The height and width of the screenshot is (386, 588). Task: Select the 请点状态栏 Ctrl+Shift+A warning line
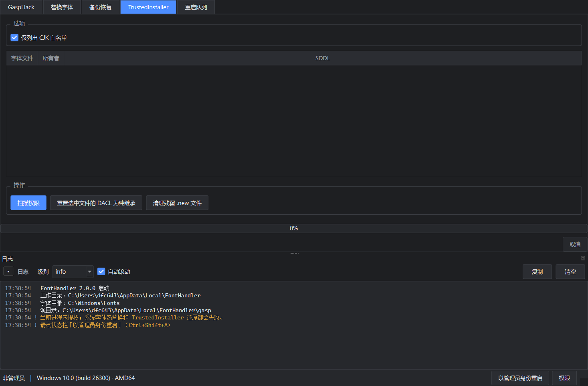tap(105, 325)
